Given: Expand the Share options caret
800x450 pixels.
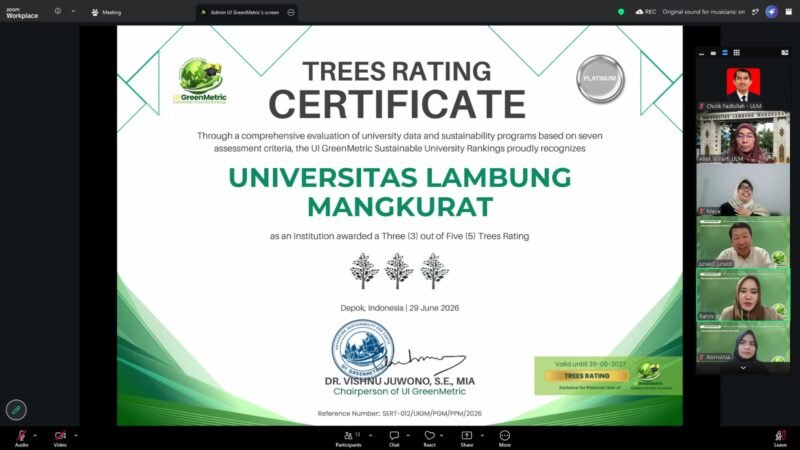Looking at the screenshot, I should [482, 436].
